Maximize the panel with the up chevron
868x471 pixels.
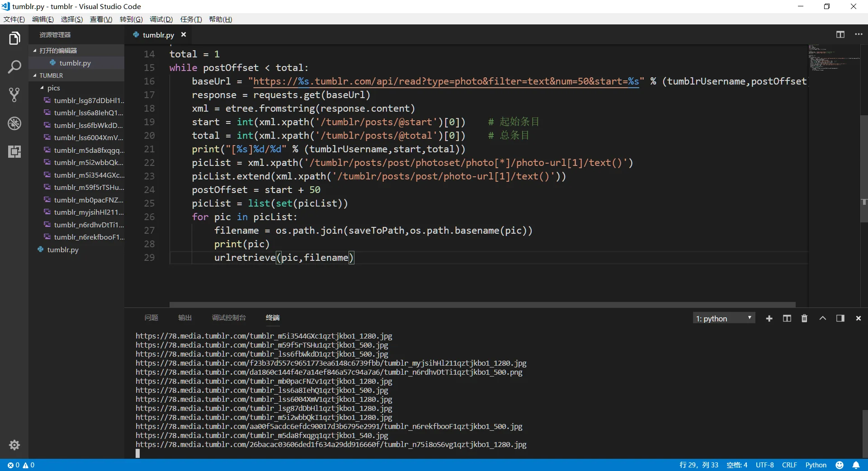[x=822, y=318]
